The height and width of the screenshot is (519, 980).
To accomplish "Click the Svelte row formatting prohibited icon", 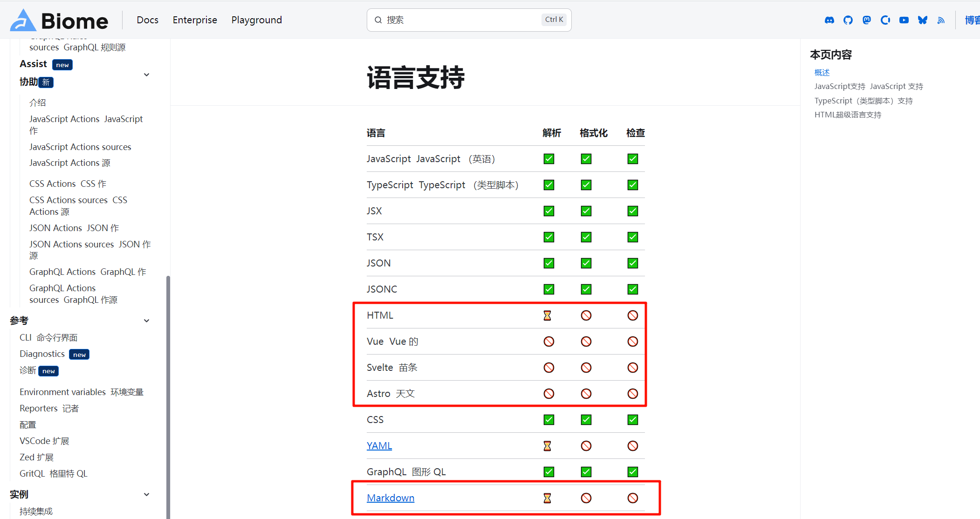I will tap(586, 368).
